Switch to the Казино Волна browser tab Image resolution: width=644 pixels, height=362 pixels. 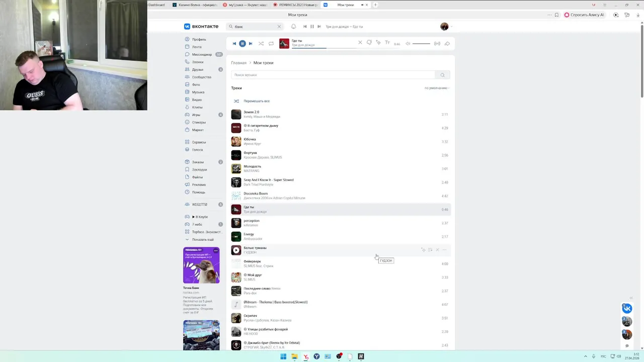[195, 5]
